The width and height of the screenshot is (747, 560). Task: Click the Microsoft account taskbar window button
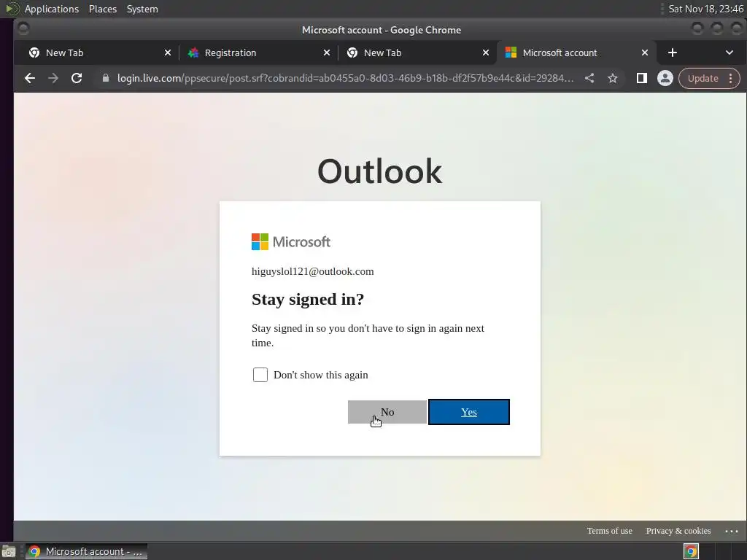point(86,551)
